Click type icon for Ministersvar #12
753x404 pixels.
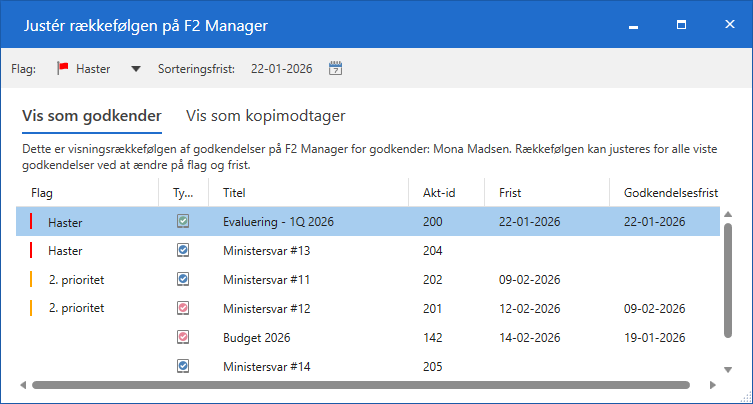(x=183, y=309)
